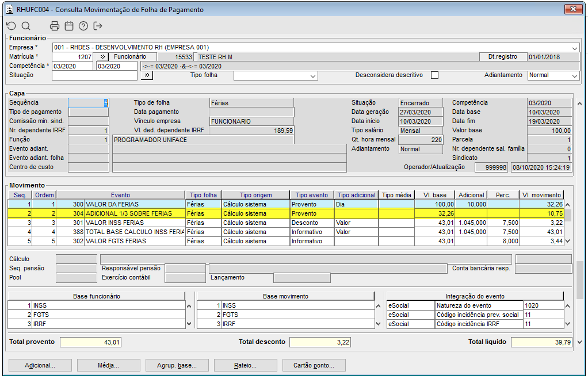Expand the Empresa dropdown
588x379 pixels.
pyautogui.click(x=575, y=48)
